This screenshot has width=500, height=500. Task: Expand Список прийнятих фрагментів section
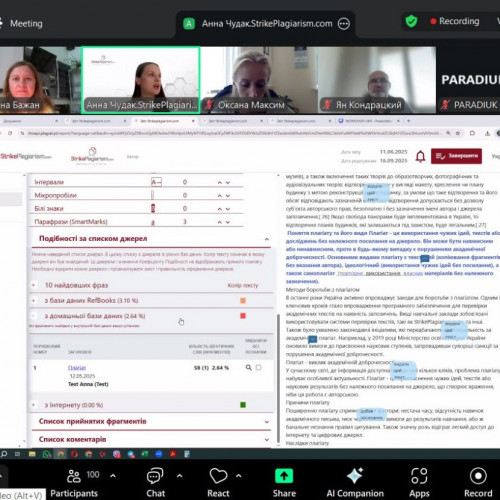pos(267,422)
